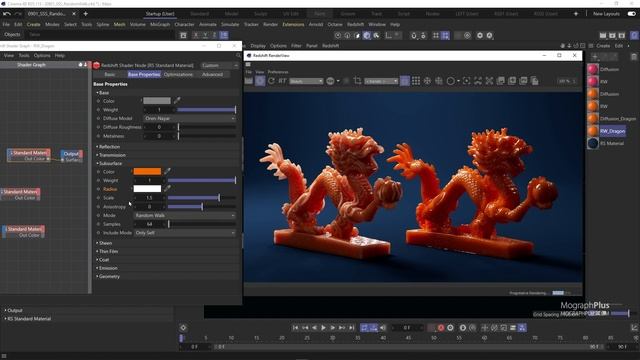Toggle Subsurface Scale animation dot
The image size is (640, 360).
point(98,198)
